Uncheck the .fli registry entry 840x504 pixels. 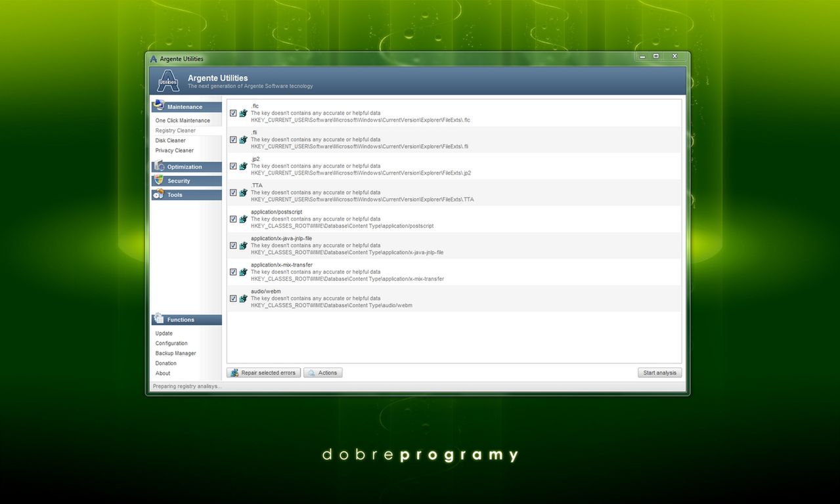click(x=233, y=140)
